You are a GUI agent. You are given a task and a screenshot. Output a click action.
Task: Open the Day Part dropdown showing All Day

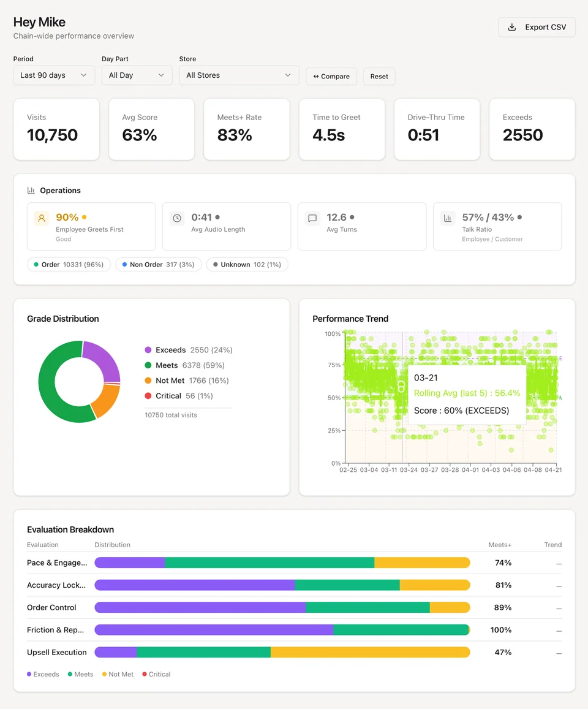[x=137, y=75]
